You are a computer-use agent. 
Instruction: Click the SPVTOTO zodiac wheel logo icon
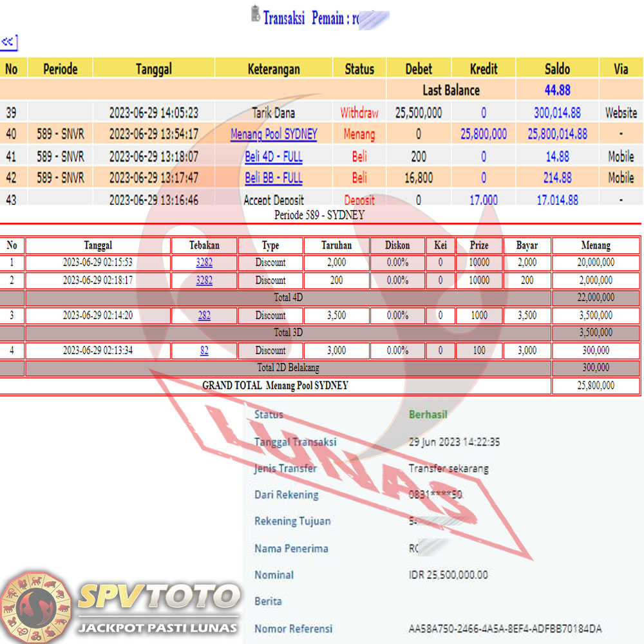pyautogui.click(x=36, y=605)
